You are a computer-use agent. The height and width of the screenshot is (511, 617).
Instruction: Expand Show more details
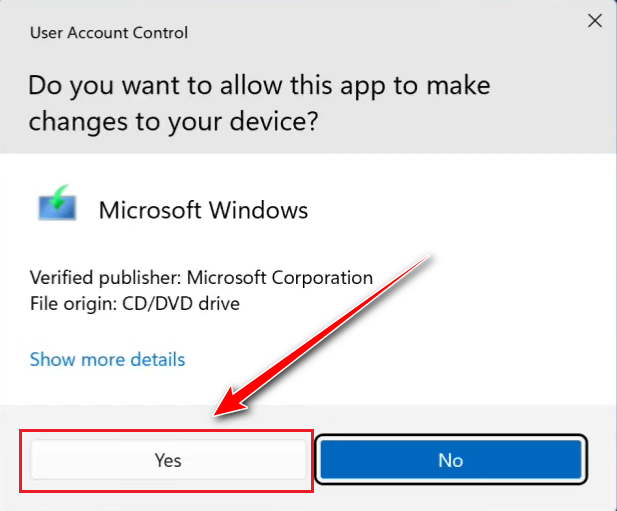click(x=107, y=359)
